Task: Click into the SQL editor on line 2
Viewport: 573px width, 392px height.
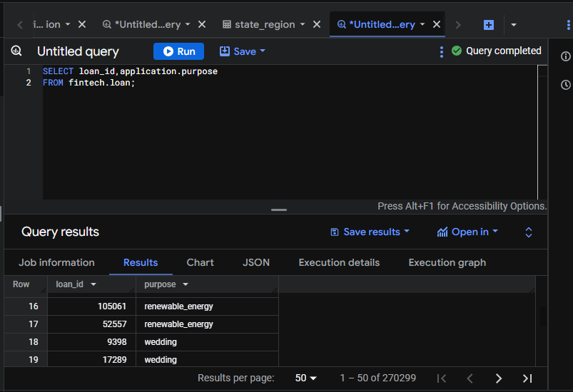Action: [x=289, y=83]
